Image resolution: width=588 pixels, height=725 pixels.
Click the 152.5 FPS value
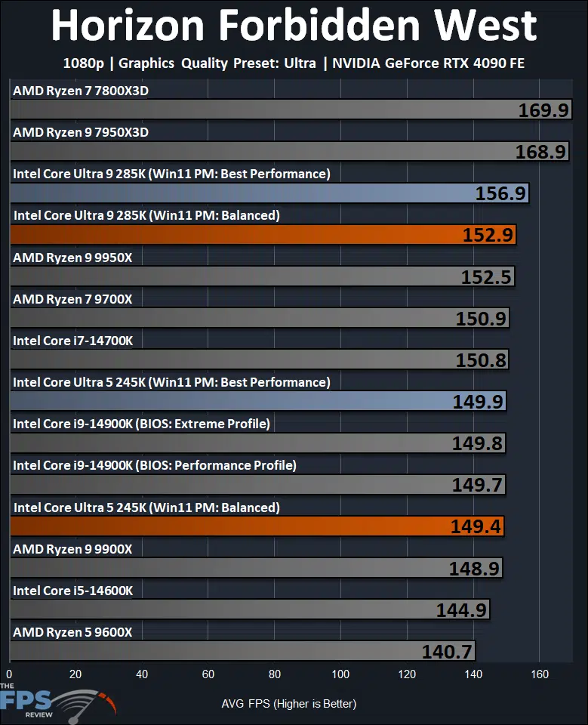point(486,277)
